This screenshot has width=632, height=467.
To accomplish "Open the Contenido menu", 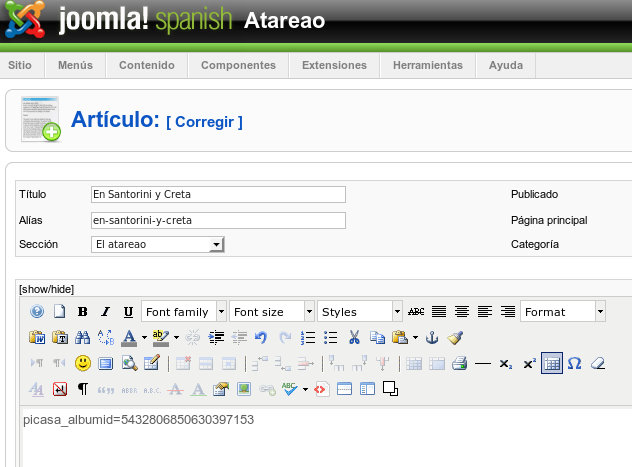I will (147, 65).
